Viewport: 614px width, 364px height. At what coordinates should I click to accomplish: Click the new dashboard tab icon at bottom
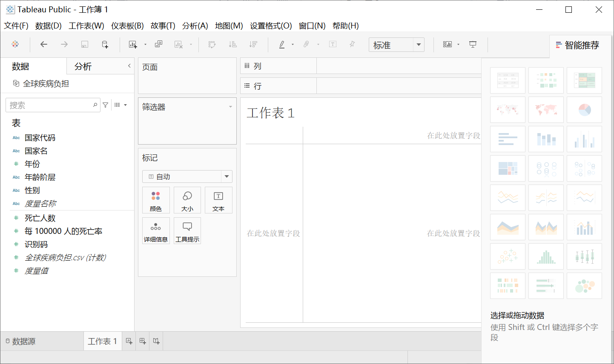tap(143, 341)
